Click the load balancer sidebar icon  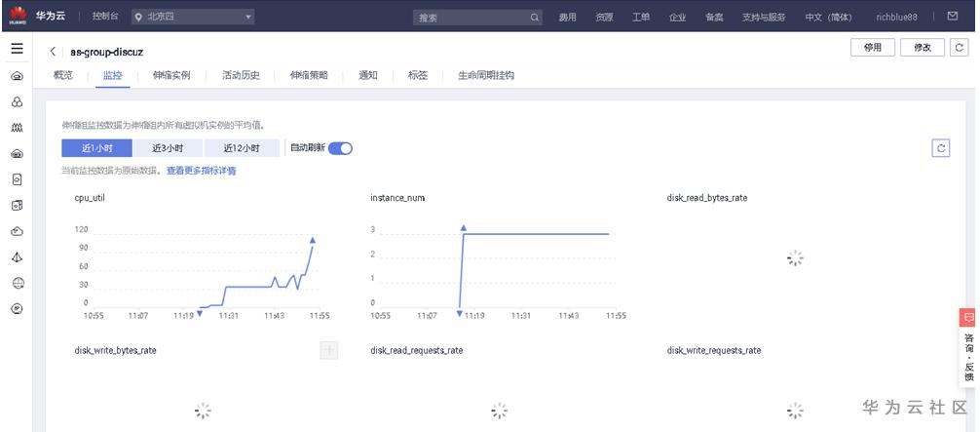click(18, 256)
